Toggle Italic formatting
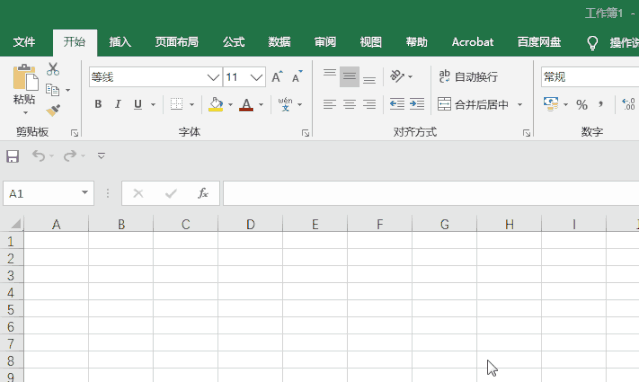Image resolution: width=639 pixels, height=382 pixels. [x=118, y=104]
